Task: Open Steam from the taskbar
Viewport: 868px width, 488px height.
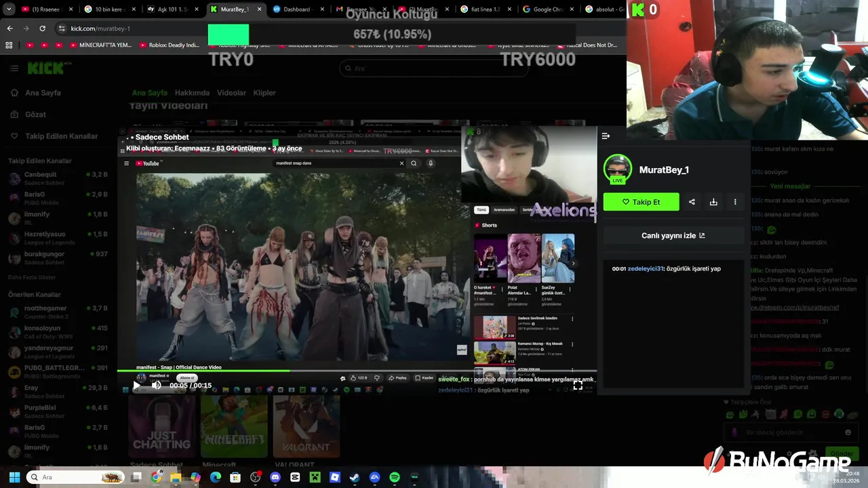Action: [x=355, y=477]
